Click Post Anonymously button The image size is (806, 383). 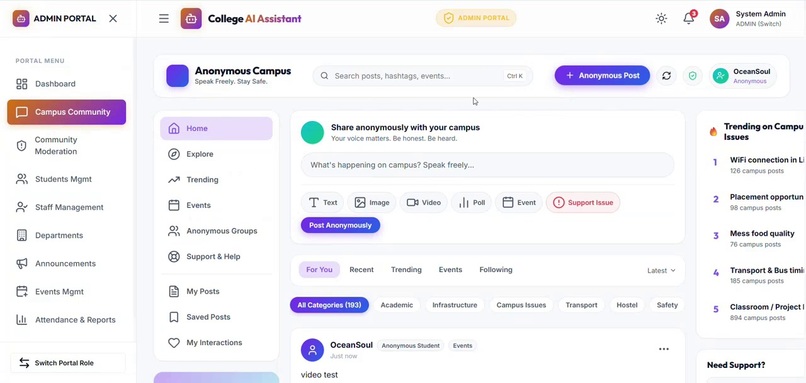tap(340, 225)
